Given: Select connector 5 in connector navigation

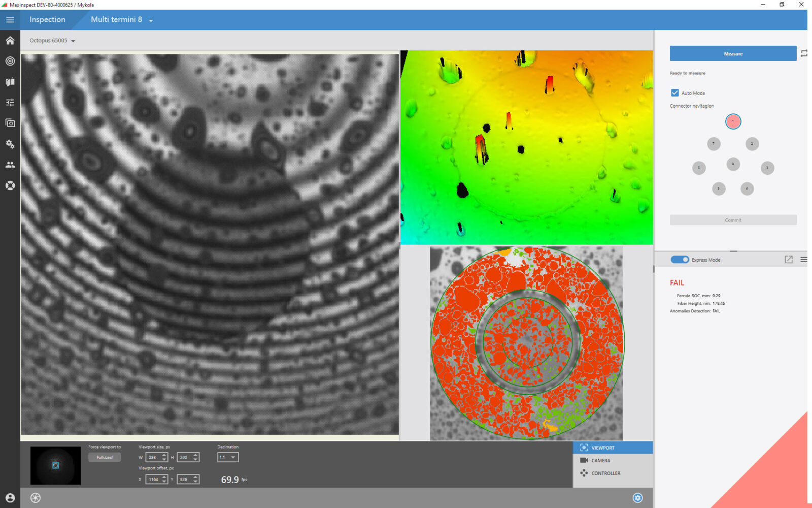Looking at the screenshot, I should (719, 188).
